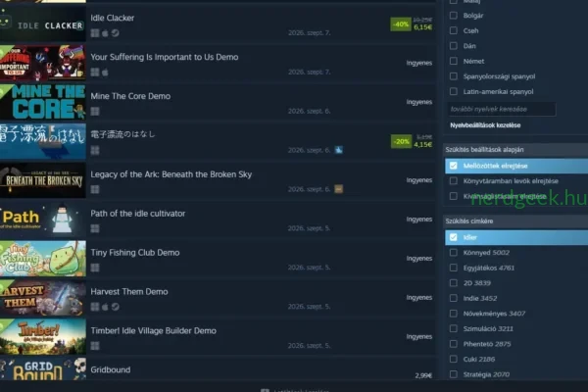Click the macOS icon under Harvest Them Demo
Image resolution: width=588 pixels, height=392 pixels.
[x=106, y=307]
